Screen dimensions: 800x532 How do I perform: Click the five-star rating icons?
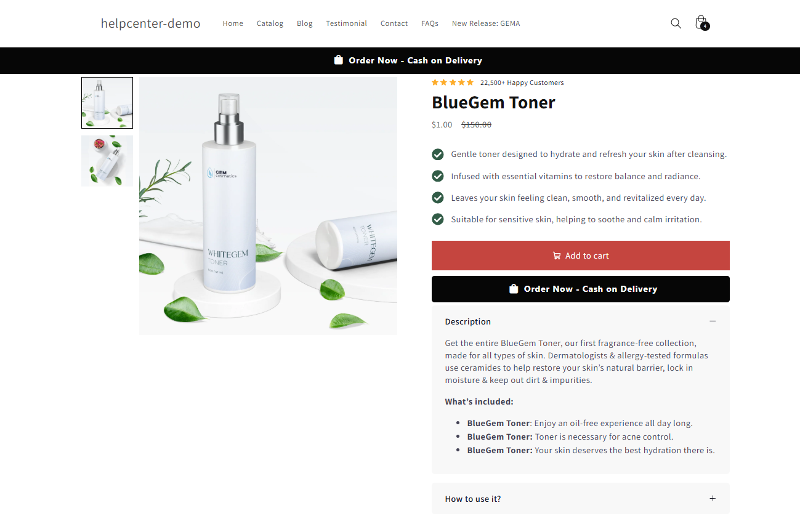click(453, 83)
